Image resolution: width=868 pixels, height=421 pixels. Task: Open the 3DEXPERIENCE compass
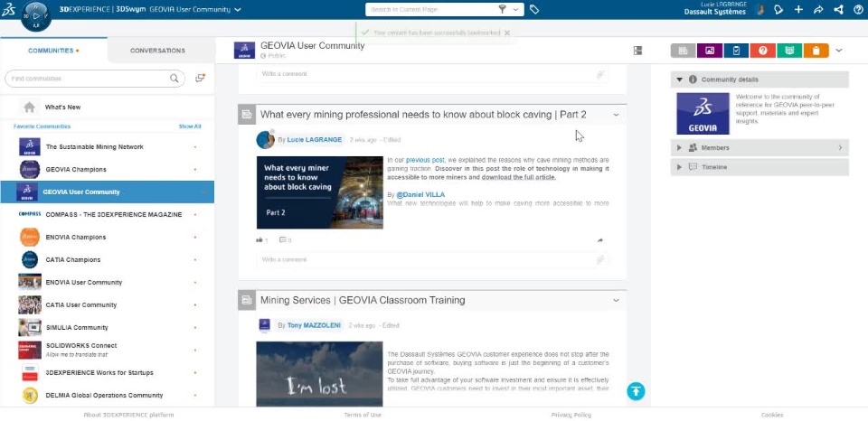pos(36,16)
